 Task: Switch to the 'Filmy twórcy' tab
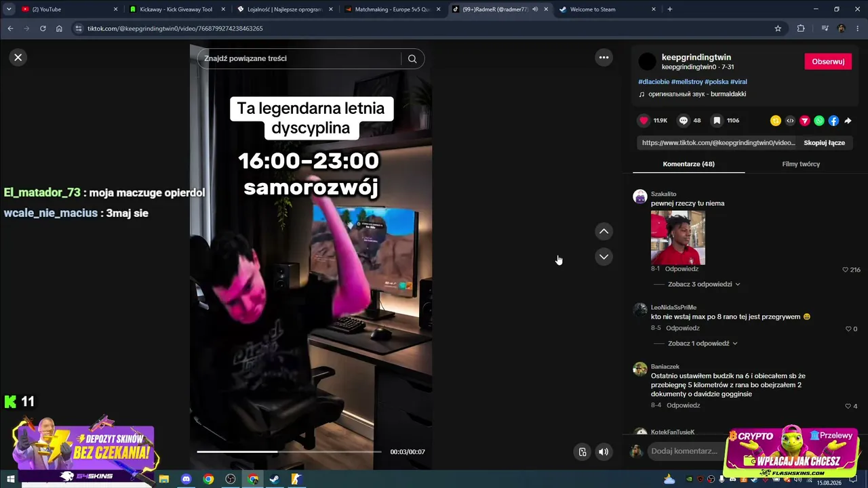tap(801, 164)
